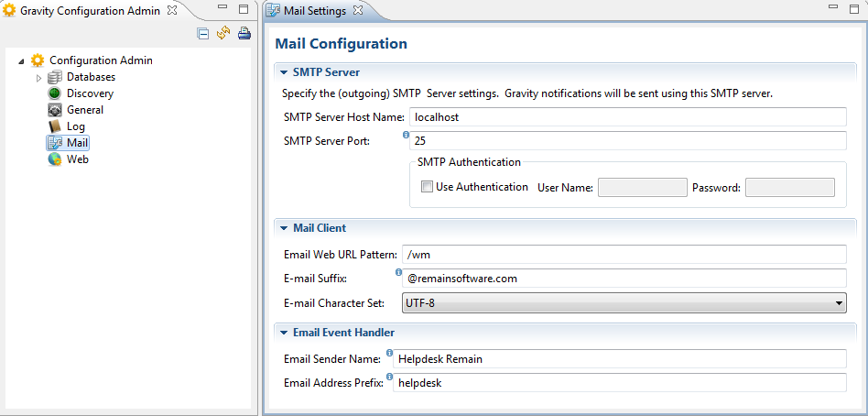Collapse the SMTP Server section
The image size is (868, 416).
[x=283, y=71]
